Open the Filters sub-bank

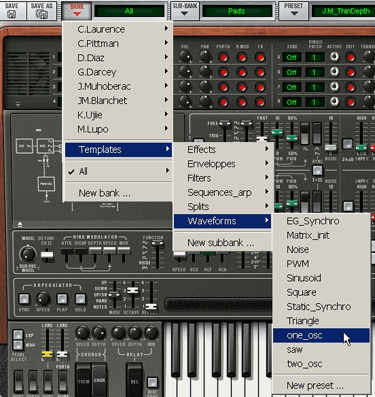tap(222, 178)
